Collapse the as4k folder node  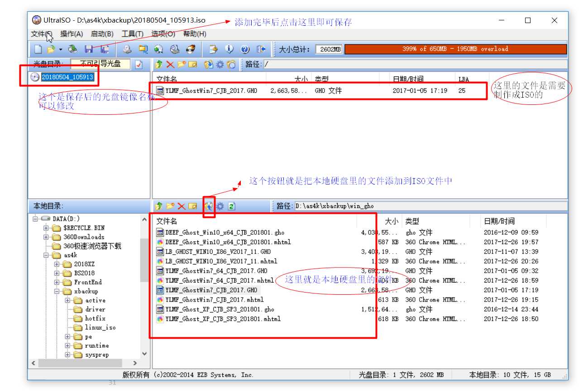tap(46, 255)
